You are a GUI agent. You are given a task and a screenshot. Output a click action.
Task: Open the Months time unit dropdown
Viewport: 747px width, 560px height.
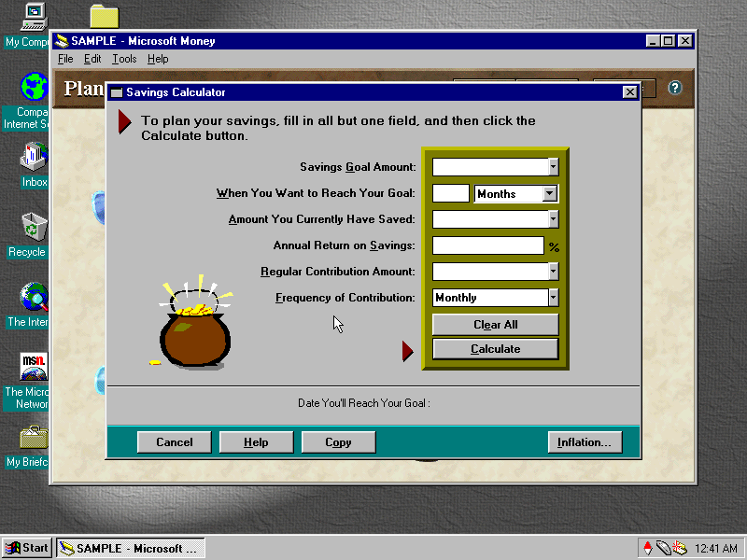coord(550,194)
